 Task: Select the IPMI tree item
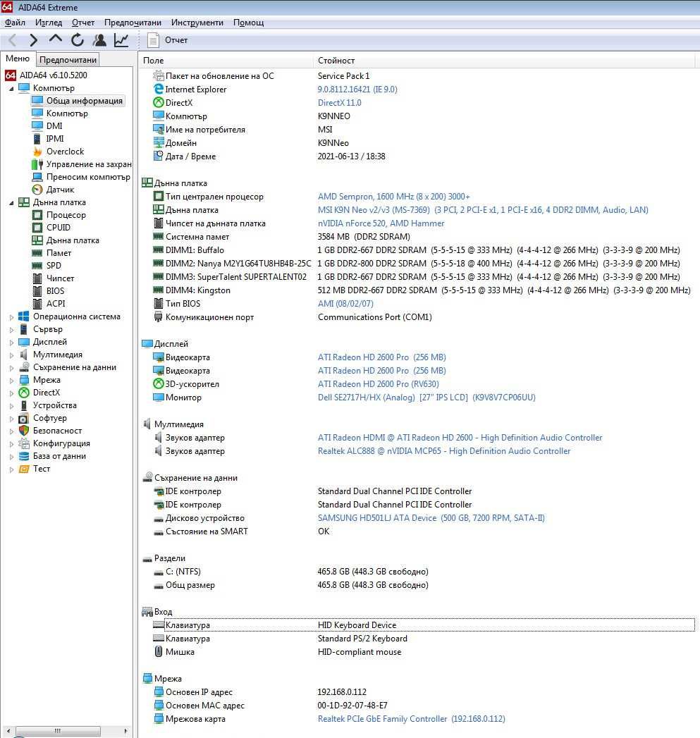tap(54, 139)
